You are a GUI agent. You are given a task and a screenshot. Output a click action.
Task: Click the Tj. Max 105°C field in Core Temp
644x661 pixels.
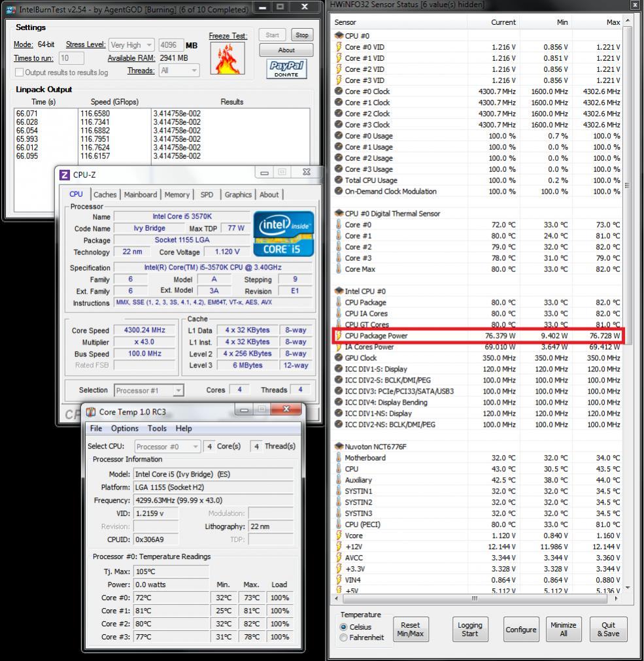(x=171, y=571)
